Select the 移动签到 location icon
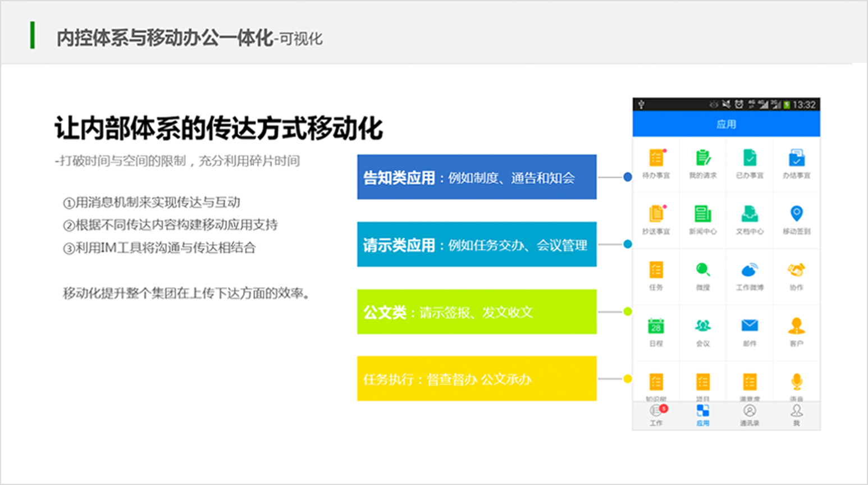This screenshot has height=485, width=868. click(796, 214)
